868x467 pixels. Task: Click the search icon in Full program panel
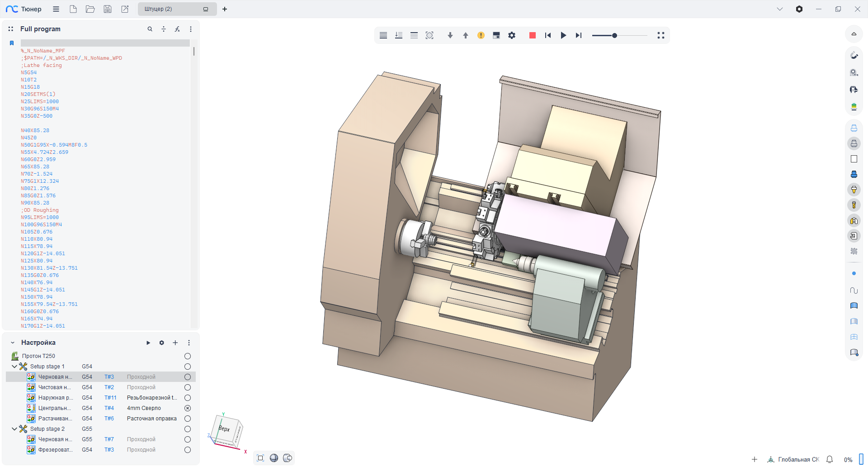[150, 29]
